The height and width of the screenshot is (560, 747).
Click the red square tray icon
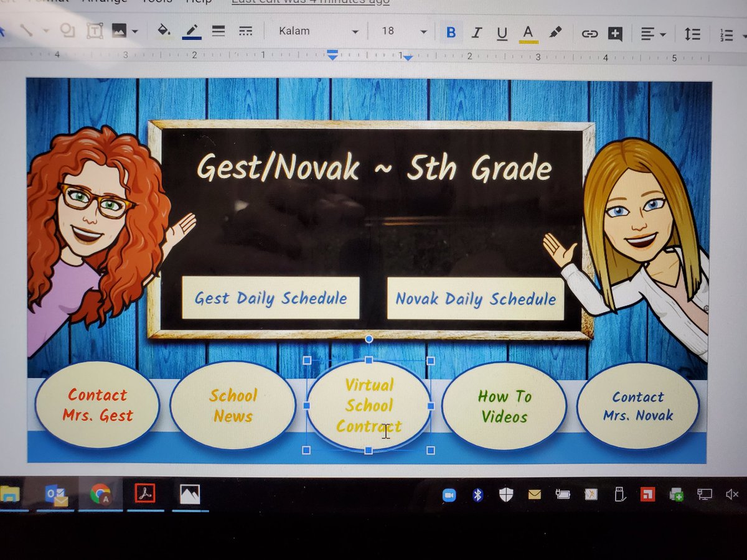(x=648, y=495)
